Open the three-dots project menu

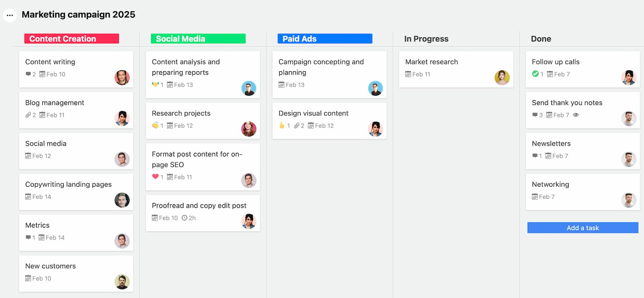[x=10, y=15]
